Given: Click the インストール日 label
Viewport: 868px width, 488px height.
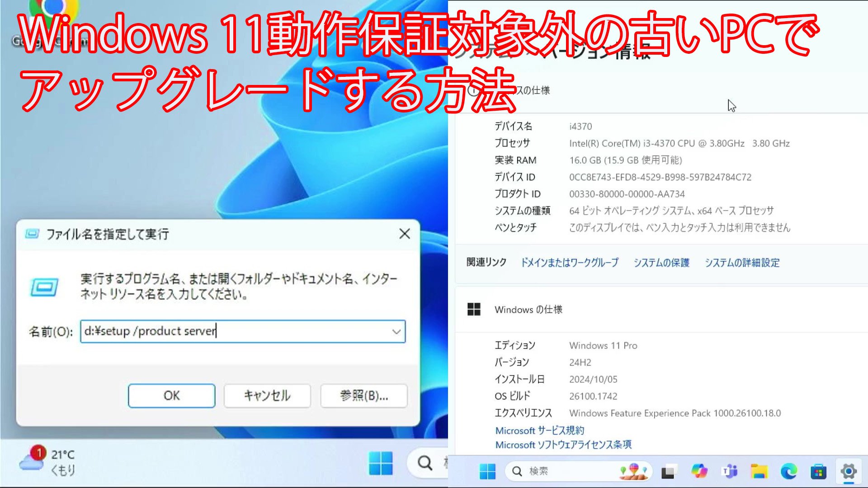Looking at the screenshot, I should (x=519, y=379).
